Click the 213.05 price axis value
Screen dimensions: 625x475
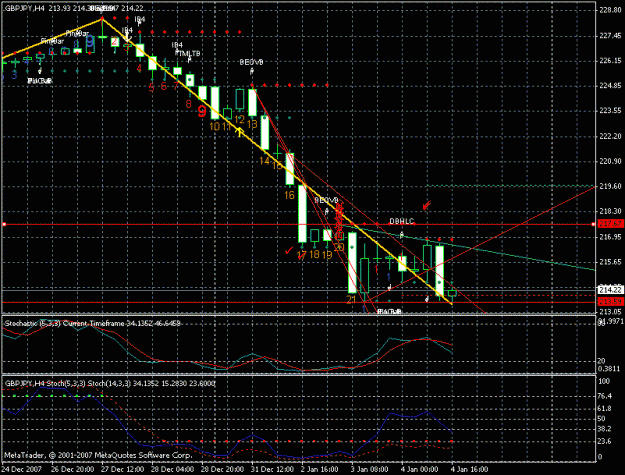610,311
